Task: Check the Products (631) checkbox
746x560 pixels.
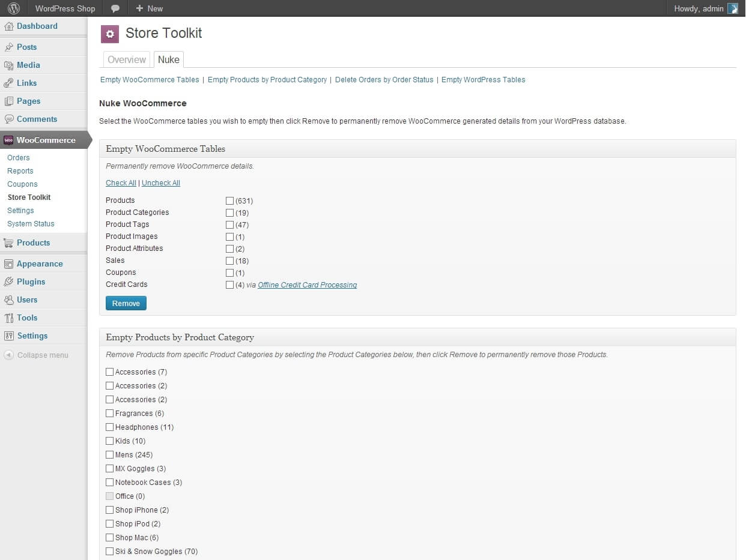Action: coord(229,200)
